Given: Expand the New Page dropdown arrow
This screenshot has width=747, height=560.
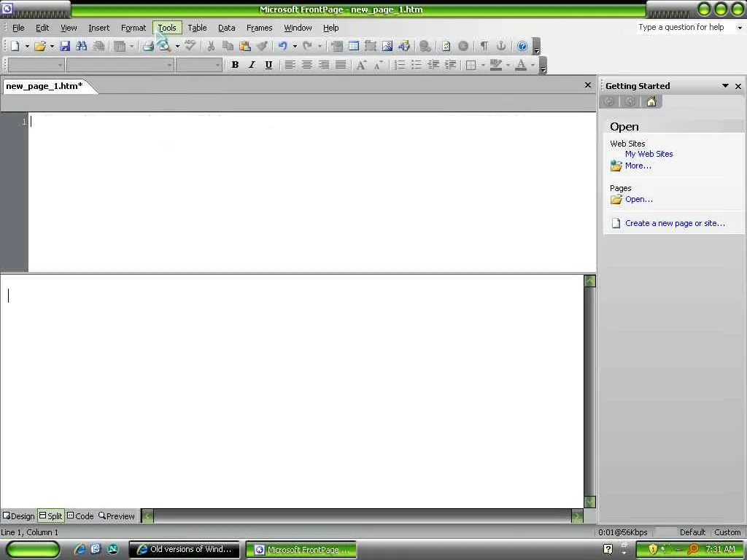Looking at the screenshot, I should point(27,46).
